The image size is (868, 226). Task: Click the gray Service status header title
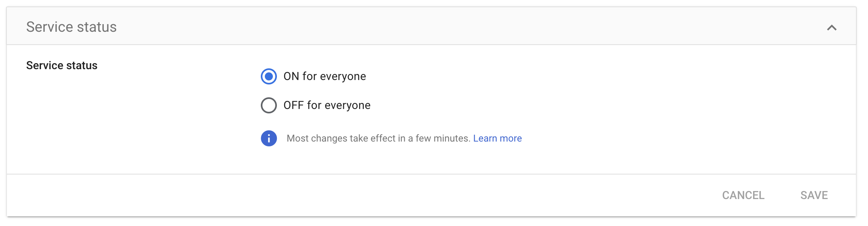click(x=72, y=27)
